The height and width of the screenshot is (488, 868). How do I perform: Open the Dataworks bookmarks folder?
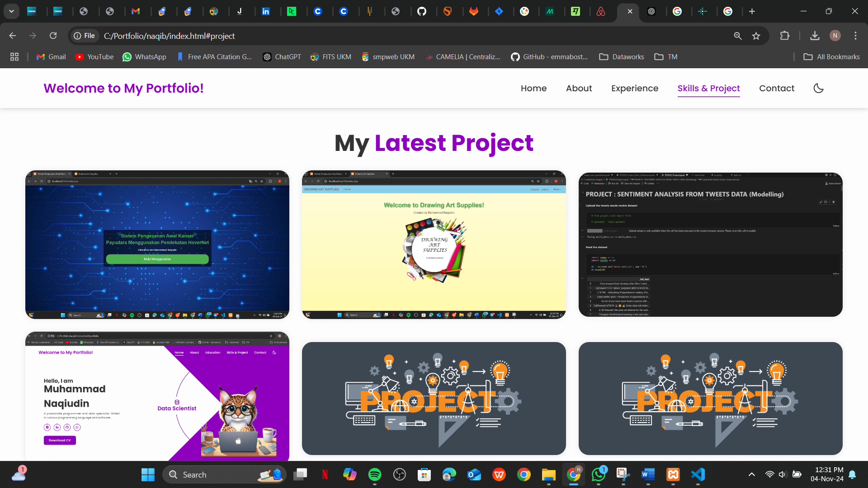click(x=621, y=56)
